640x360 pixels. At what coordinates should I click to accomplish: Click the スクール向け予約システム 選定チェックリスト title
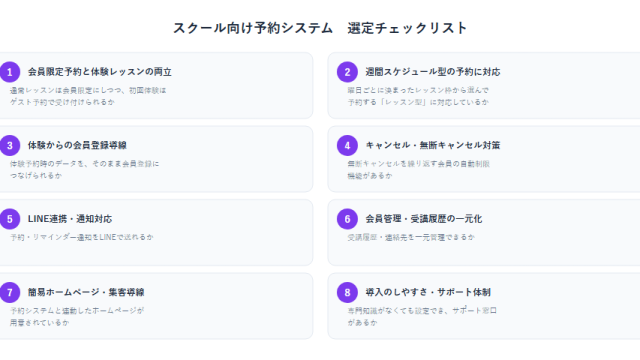point(320,28)
